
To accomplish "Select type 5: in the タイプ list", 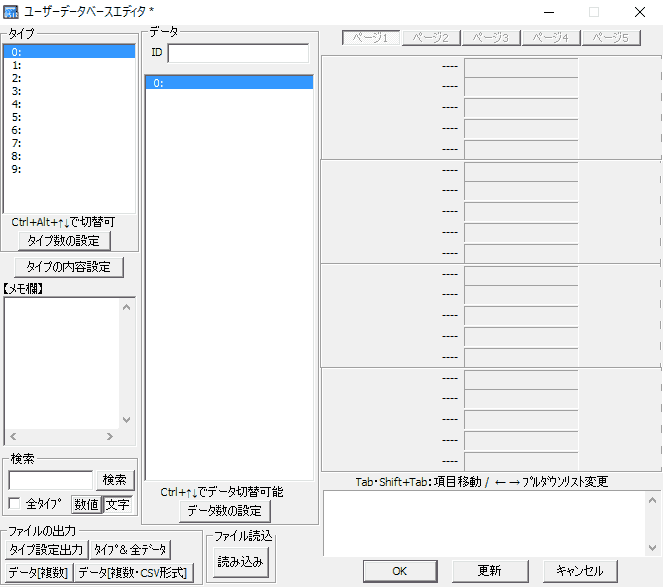I will pos(69,117).
